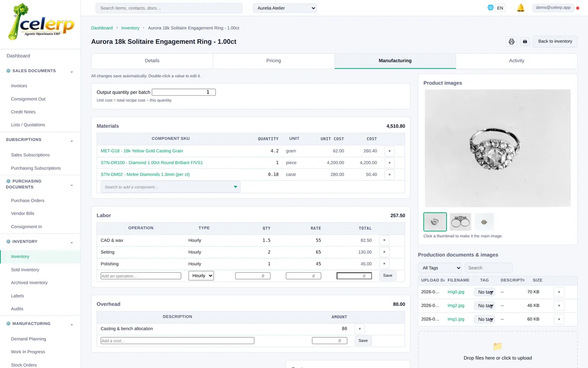Delete the CAD & wax labor row
Image resolution: width=588 pixels, height=368 pixels.
tap(384, 240)
